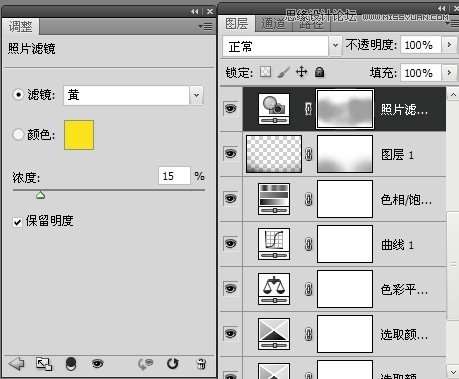The width and height of the screenshot is (459, 379).
Task: Switch to the 通道 tab
Action: pos(274,24)
